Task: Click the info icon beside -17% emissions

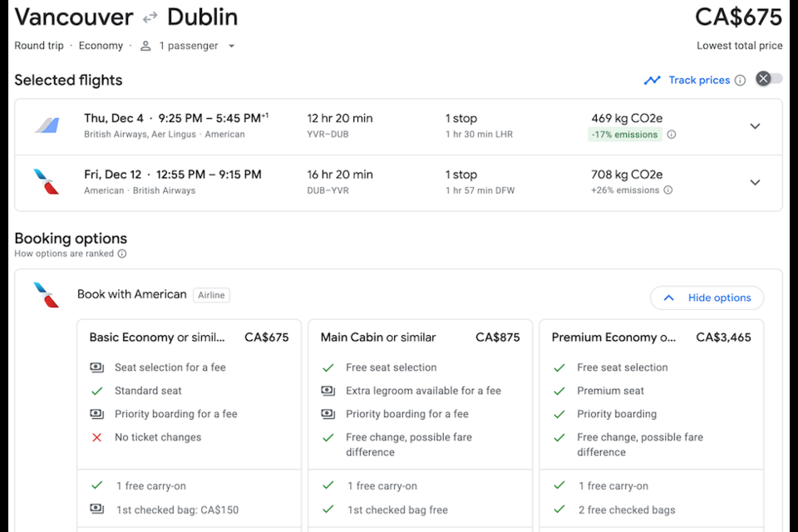Action: [x=672, y=135]
